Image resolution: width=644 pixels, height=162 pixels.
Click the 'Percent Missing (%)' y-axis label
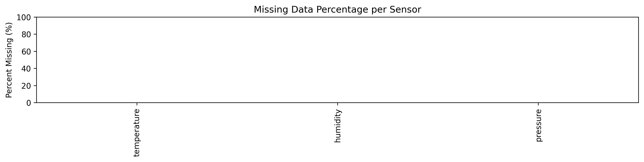coord(9,60)
